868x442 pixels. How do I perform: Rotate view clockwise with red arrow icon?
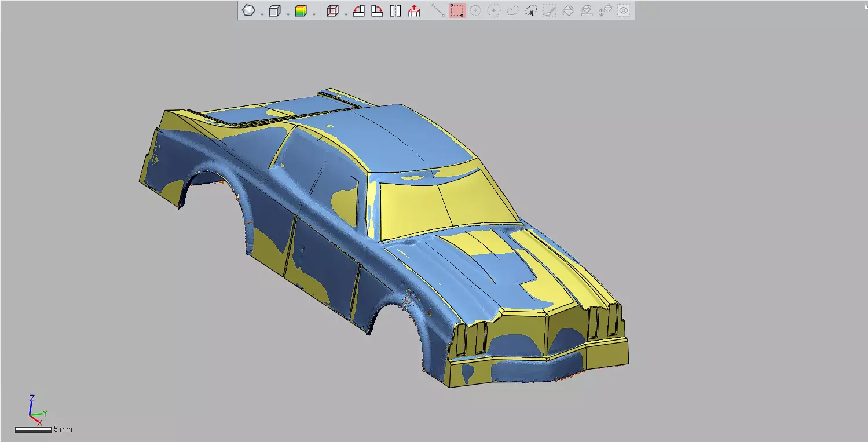coord(377,10)
